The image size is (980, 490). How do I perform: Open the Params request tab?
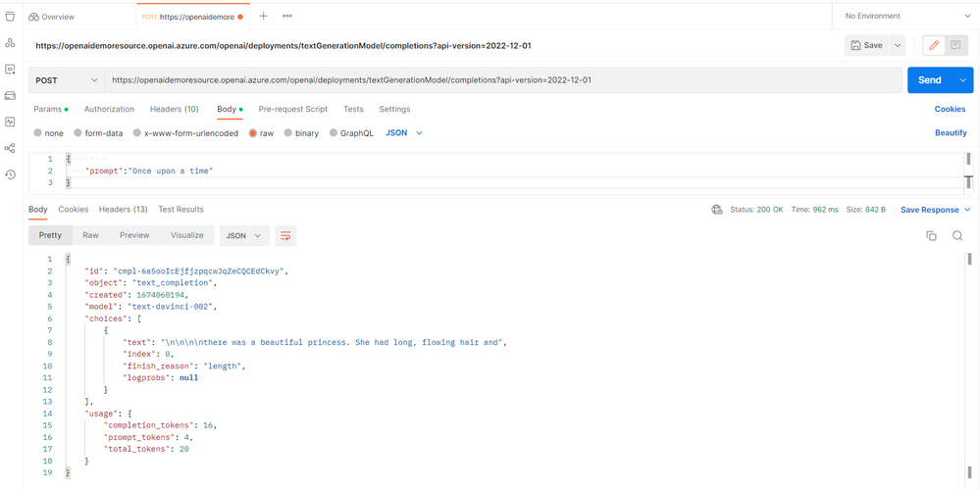(51, 109)
